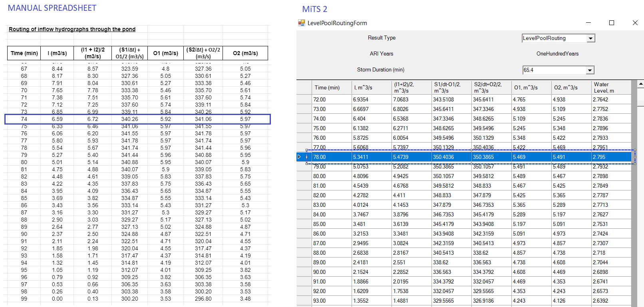Viewport: 644px width, 307px height.
Task: Select the 1.8866 cell in row 91.00
Action: point(372,281)
